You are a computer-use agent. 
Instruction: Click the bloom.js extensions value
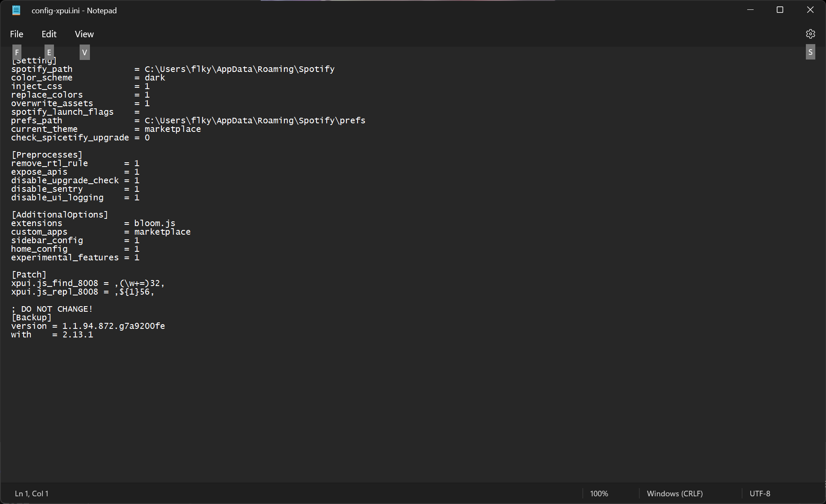(154, 223)
